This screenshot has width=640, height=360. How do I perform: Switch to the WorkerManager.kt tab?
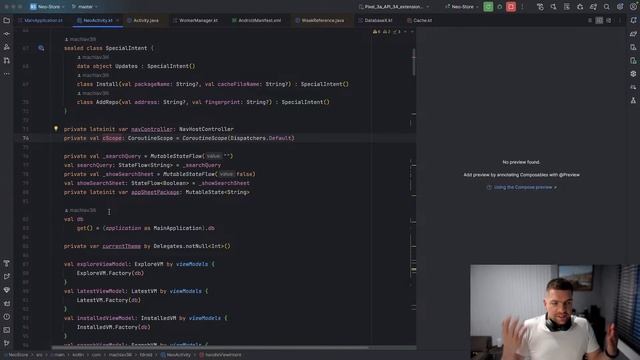[x=196, y=20]
